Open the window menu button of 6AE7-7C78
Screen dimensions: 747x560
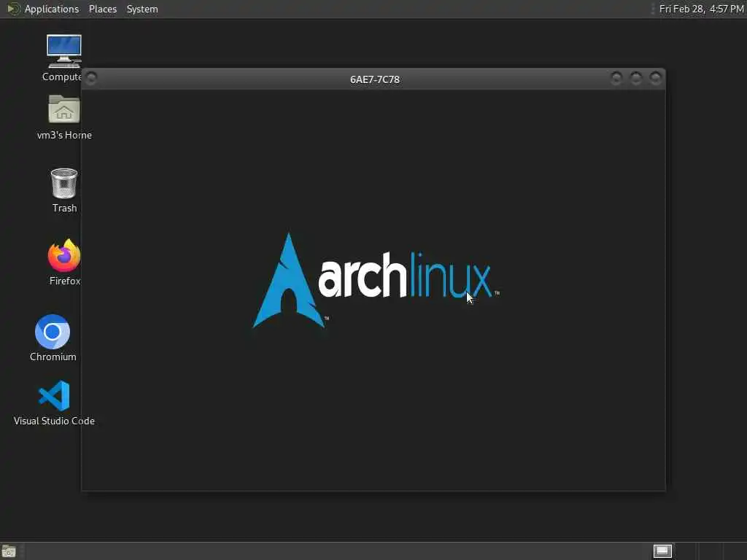[91, 78]
